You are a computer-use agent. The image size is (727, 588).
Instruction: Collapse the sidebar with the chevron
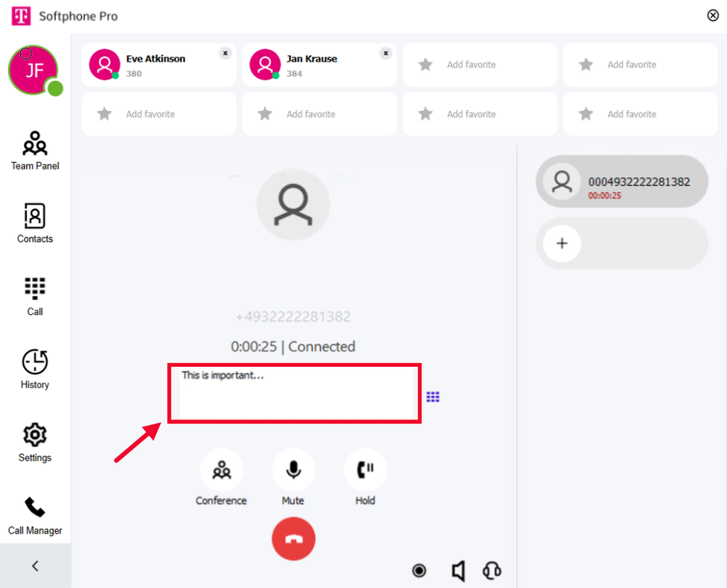tap(35, 566)
